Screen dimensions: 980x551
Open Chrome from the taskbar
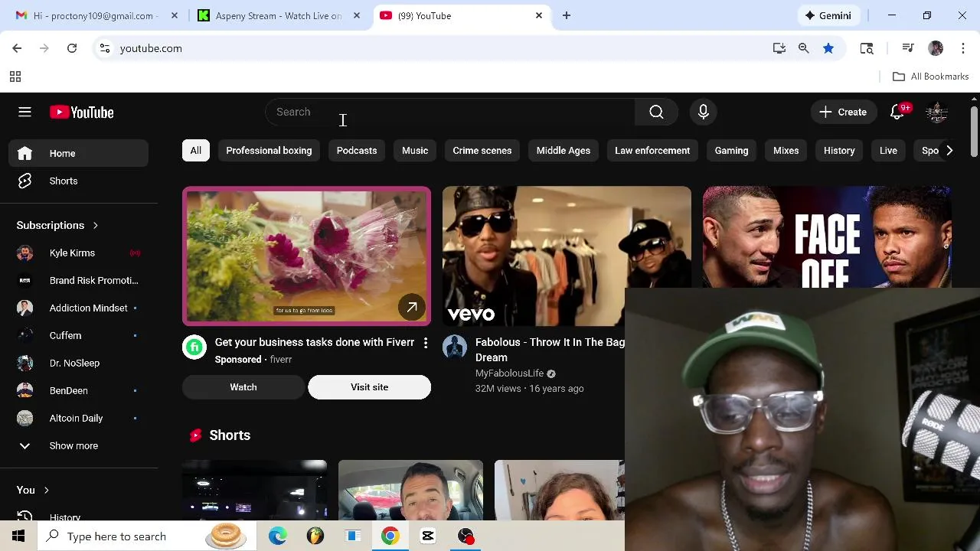pos(390,536)
